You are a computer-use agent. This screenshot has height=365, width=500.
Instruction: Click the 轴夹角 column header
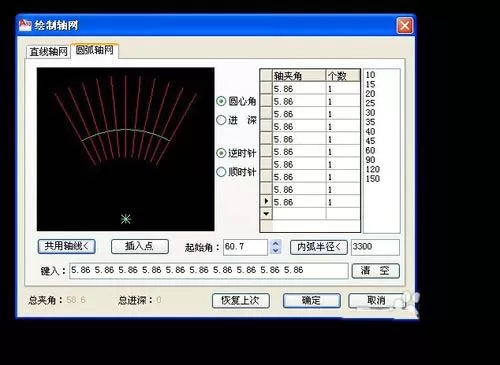299,76
